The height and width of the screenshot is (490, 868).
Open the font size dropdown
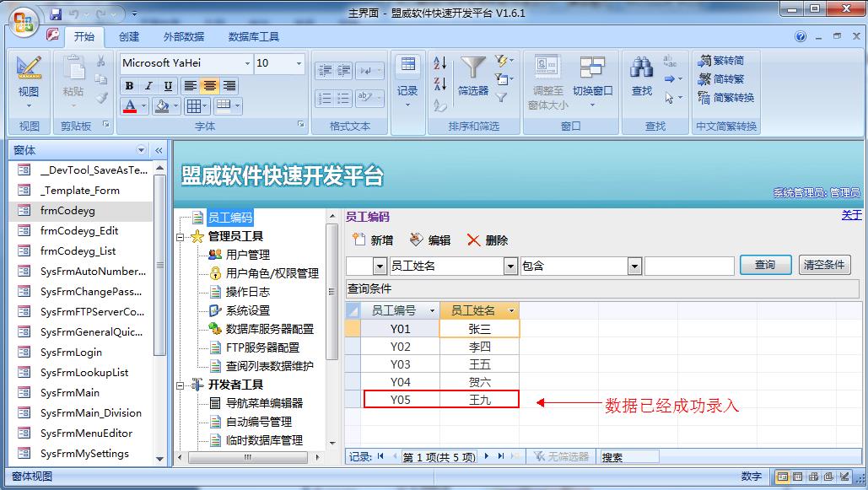(299, 63)
